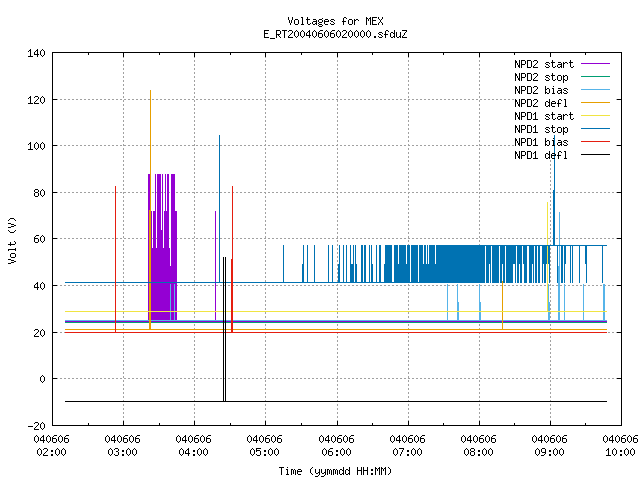Click the x-axis tick label 05:00
The height and width of the screenshot is (480, 640).
[x=264, y=452]
